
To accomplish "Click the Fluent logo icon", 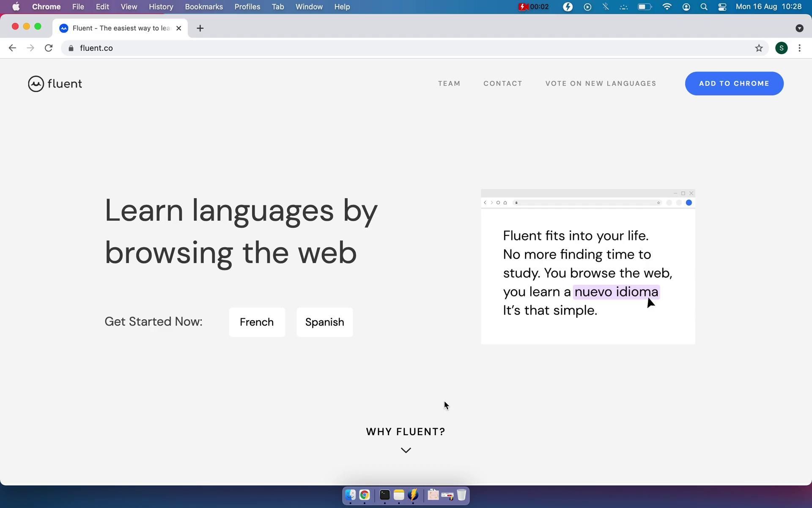I will click(x=36, y=84).
